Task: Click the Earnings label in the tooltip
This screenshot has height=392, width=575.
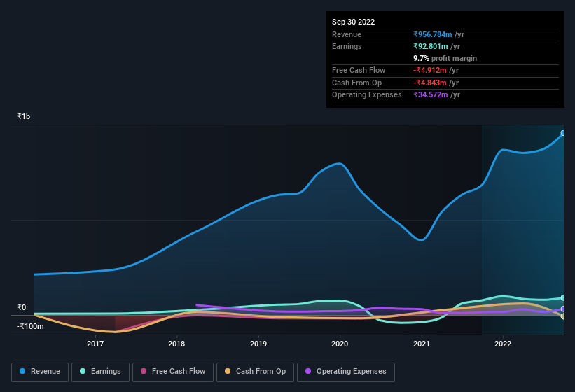Action: coord(347,46)
